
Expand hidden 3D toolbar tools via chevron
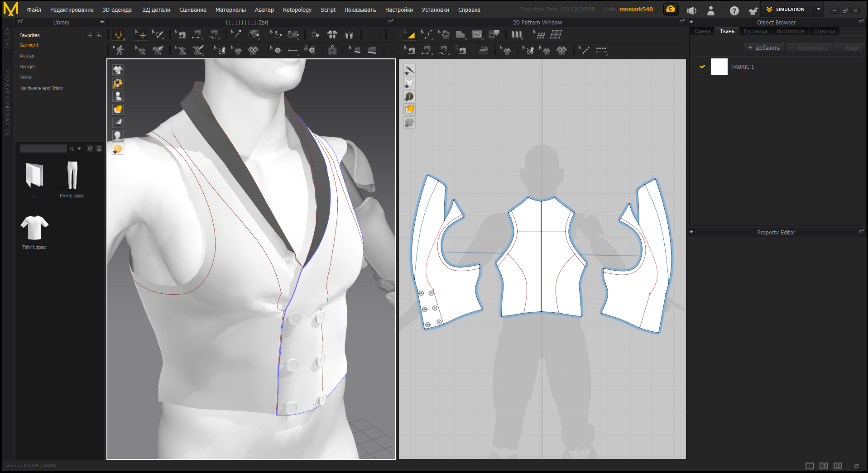click(x=381, y=35)
